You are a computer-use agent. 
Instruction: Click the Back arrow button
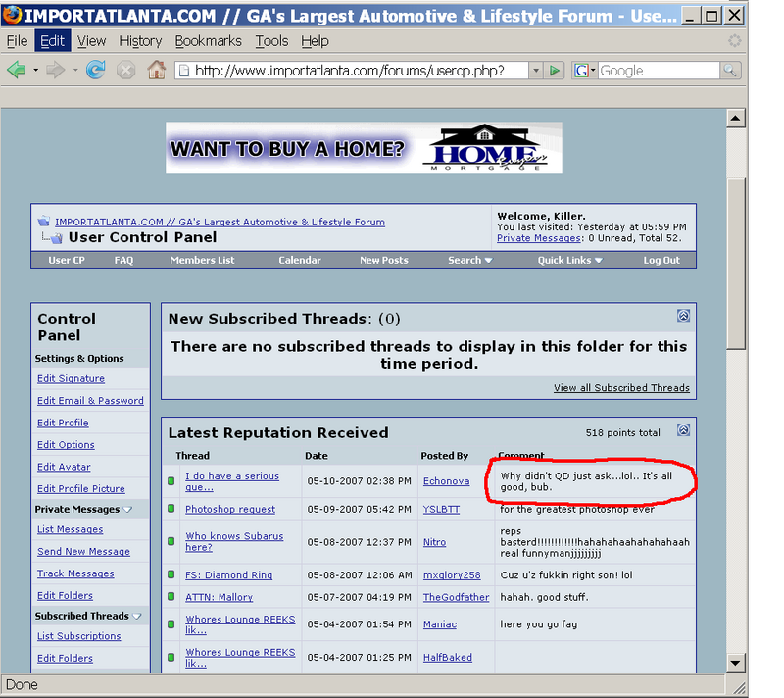pos(16,71)
